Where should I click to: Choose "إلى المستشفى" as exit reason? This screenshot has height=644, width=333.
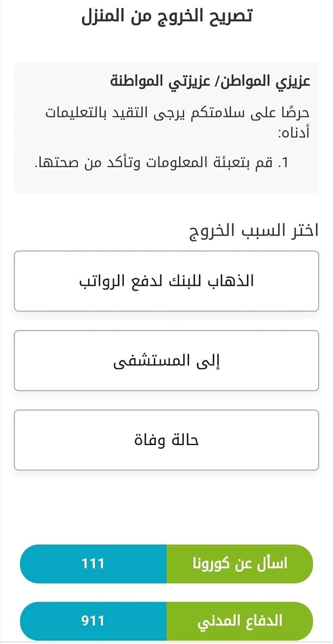[x=166, y=361]
